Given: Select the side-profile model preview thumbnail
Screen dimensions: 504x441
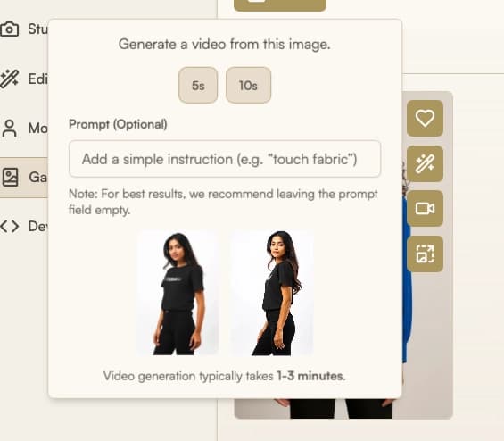Looking at the screenshot, I should (x=272, y=293).
